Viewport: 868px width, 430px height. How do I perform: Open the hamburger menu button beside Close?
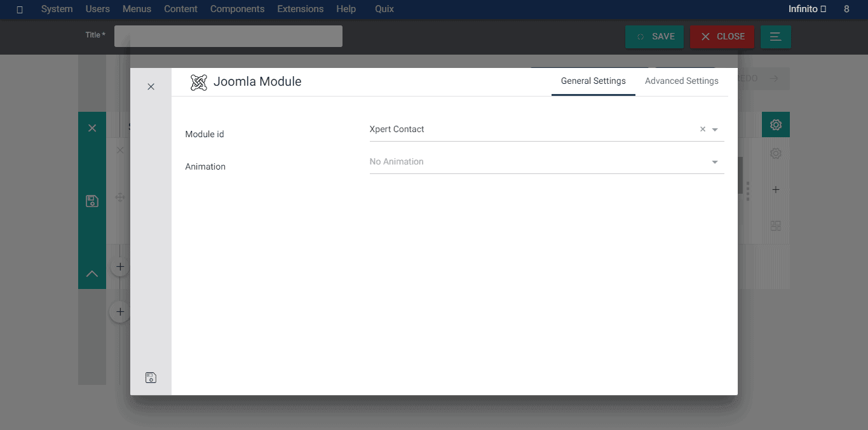tap(775, 37)
